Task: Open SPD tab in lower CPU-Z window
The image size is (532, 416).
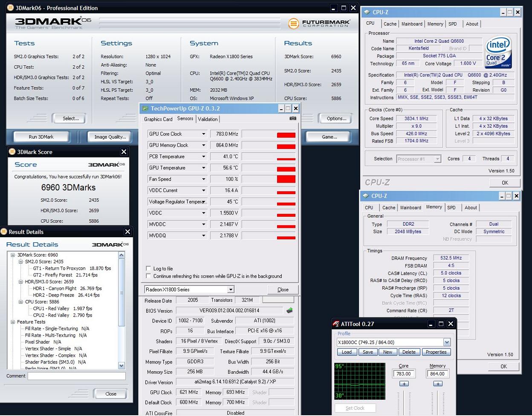Action: (451, 208)
